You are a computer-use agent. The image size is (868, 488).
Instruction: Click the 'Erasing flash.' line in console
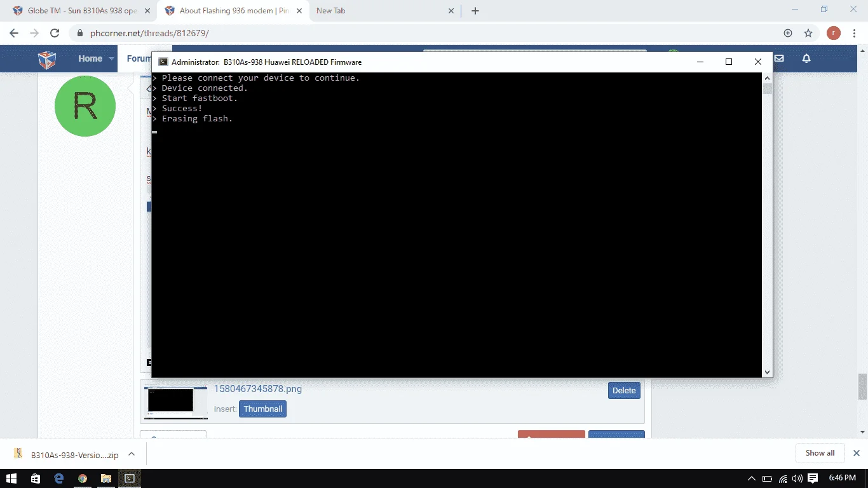coord(197,119)
